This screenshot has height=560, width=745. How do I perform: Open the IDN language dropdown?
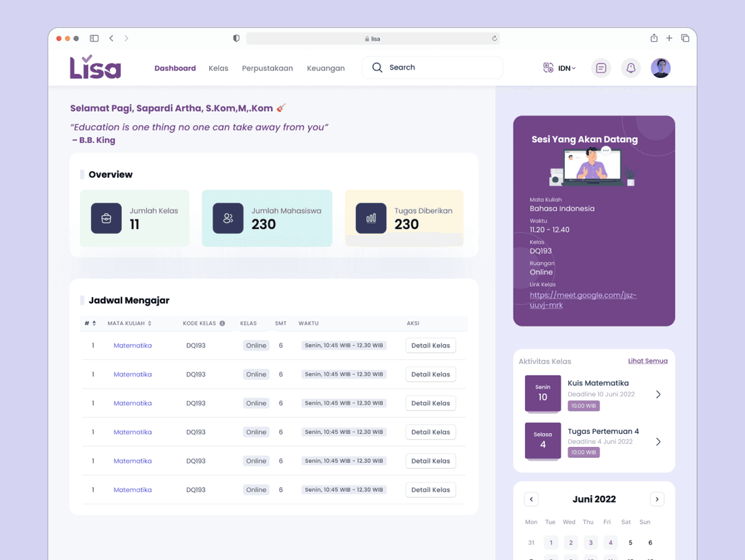pyautogui.click(x=567, y=68)
